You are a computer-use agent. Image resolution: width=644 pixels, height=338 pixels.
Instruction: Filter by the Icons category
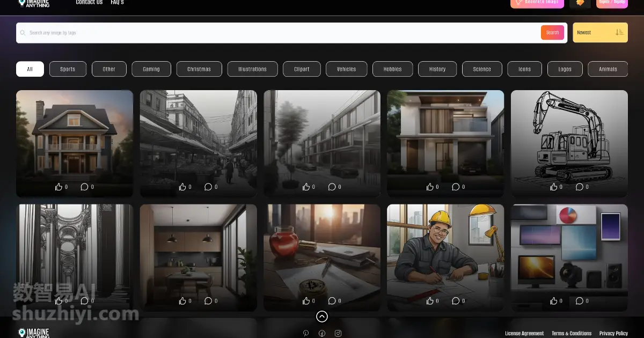click(x=525, y=69)
